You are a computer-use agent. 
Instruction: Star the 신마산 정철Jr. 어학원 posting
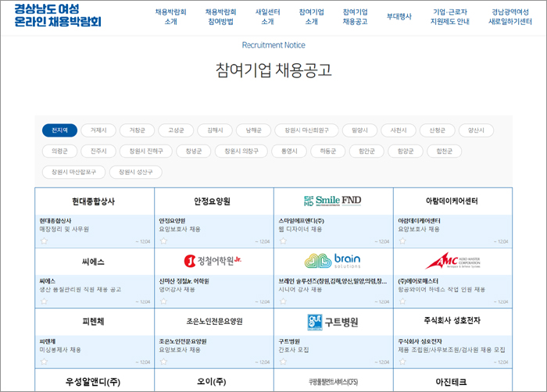coord(163,301)
